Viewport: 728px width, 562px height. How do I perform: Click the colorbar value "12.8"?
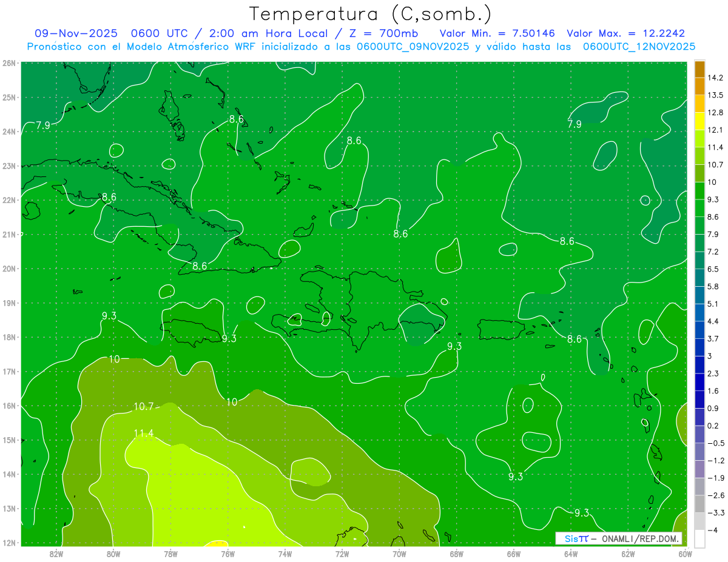point(716,113)
